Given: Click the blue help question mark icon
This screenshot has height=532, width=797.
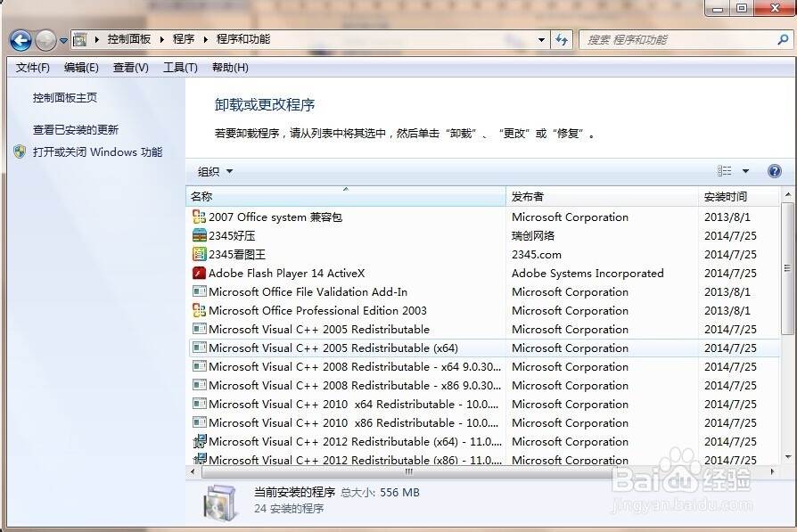Looking at the screenshot, I should [x=774, y=171].
